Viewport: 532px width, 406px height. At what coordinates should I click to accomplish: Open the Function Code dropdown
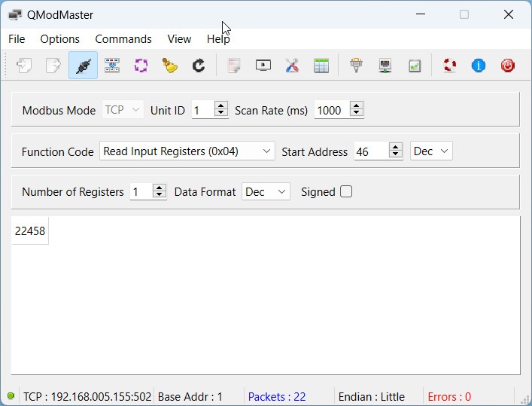pyautogui.click(x=187, y=151)
